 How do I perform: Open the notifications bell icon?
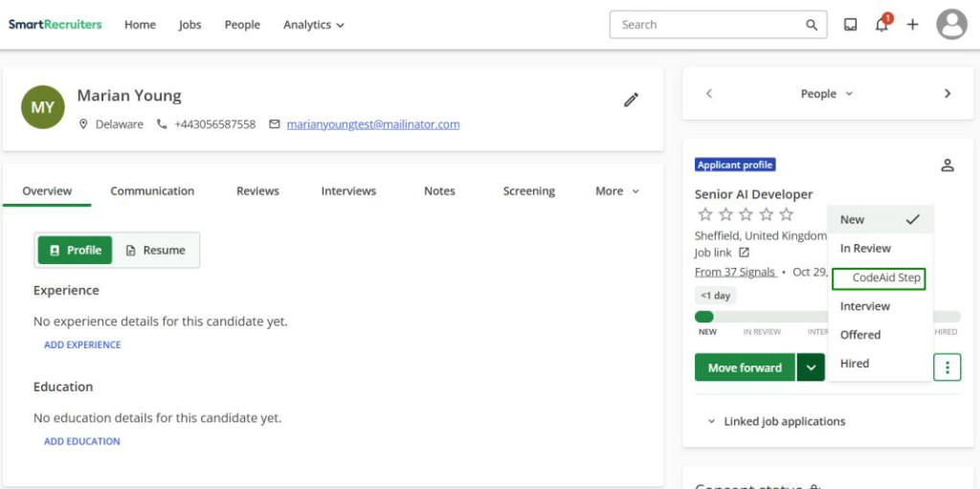(881, 25)
